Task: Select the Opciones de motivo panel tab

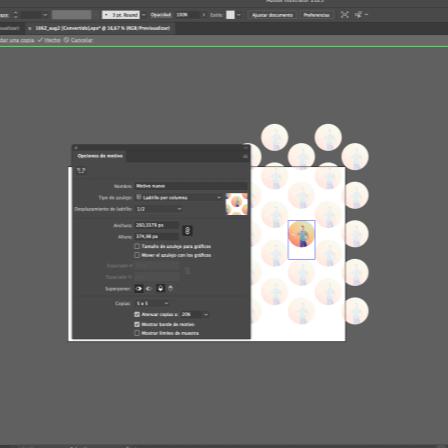Action: tap(100, 156)
